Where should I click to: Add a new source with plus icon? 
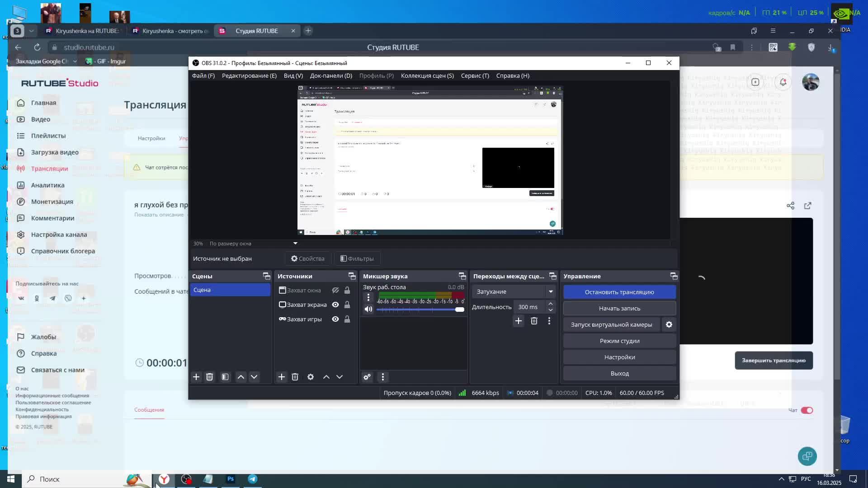point(281,377)
